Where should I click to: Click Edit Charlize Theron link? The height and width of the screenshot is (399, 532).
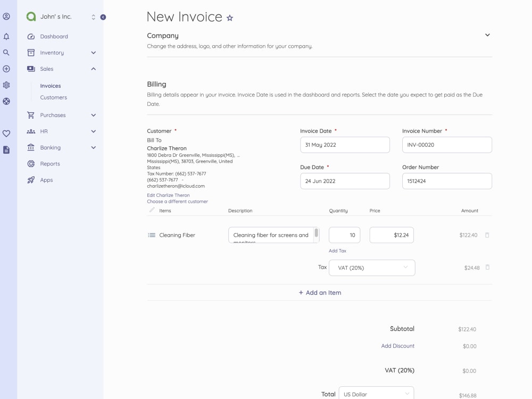pyautogui.click(x=168, y=195)
